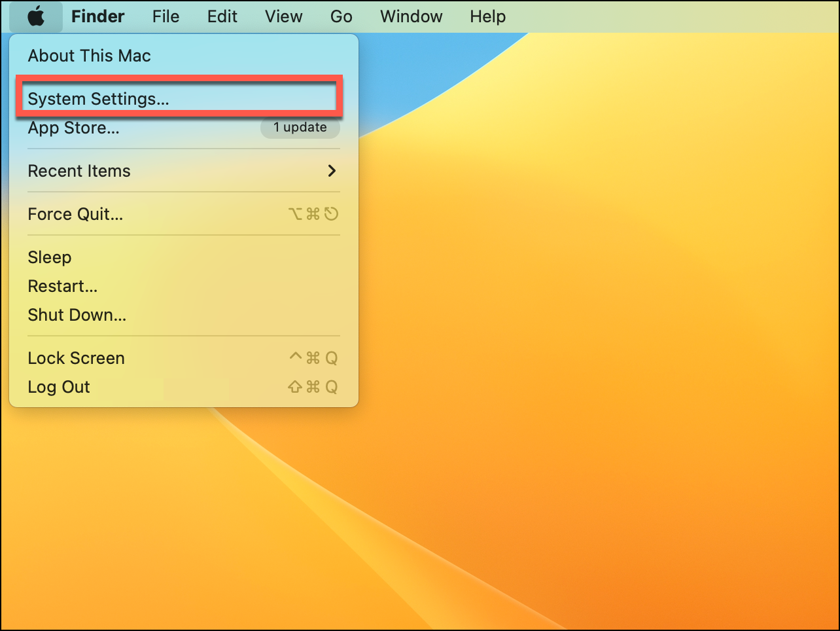Open App Store… menu entry
840x631 pixels.
[x=184, y=128]
